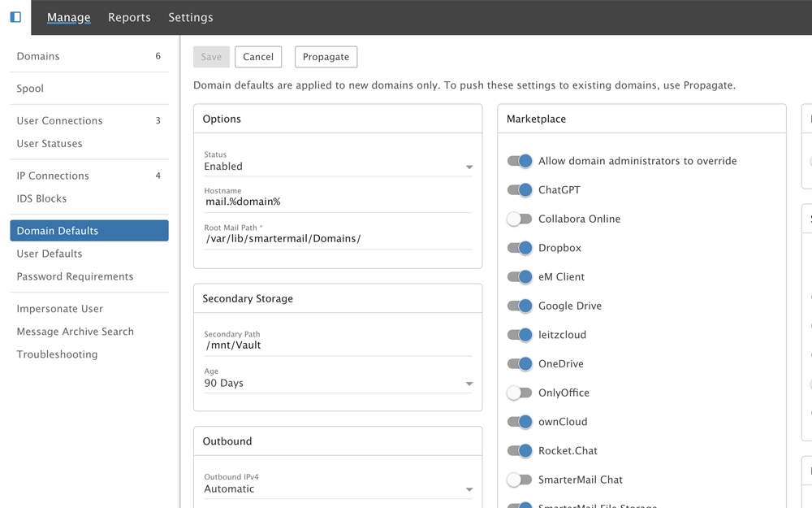Screen dimensions: 812x508
Task: Go to User Connections
Action: 89,120
